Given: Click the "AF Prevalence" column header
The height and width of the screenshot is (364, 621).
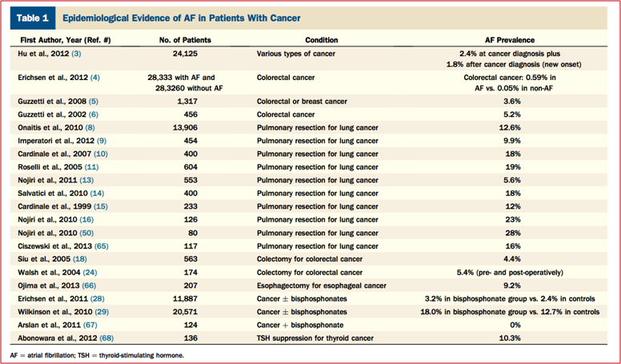Looking at the screenshot, I should tap(511, 40).
